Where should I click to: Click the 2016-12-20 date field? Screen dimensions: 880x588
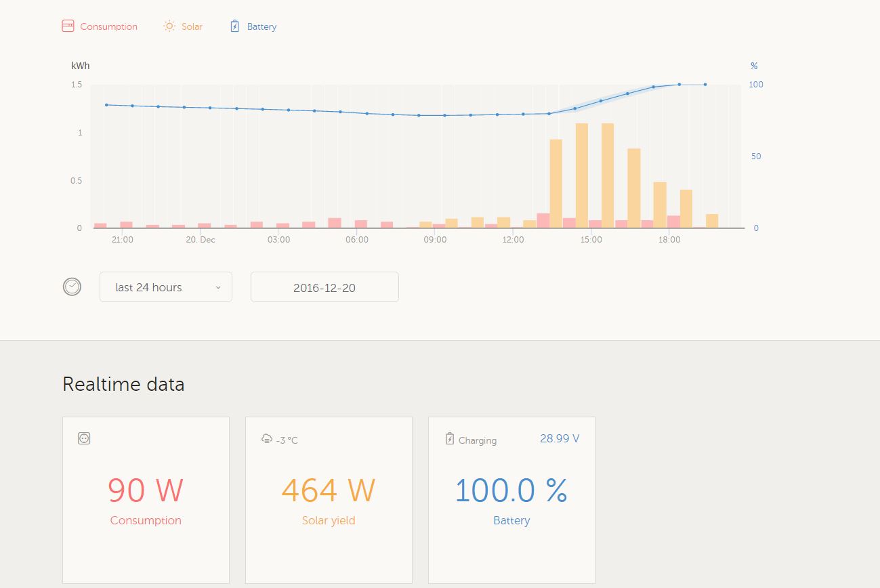tap(324, 287)
